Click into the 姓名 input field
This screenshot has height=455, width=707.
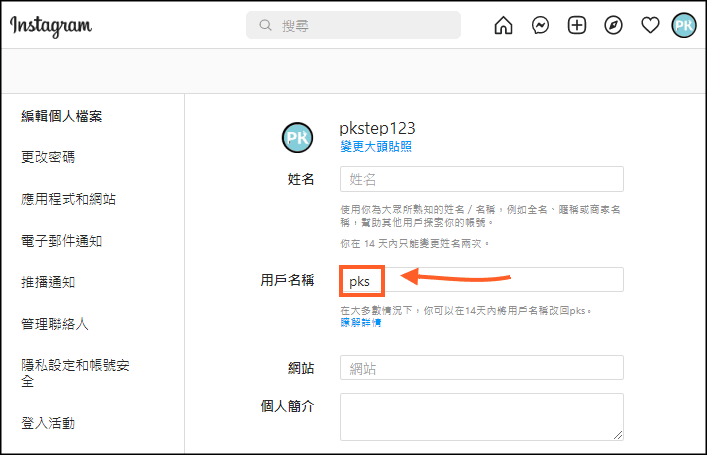[482, 179]
